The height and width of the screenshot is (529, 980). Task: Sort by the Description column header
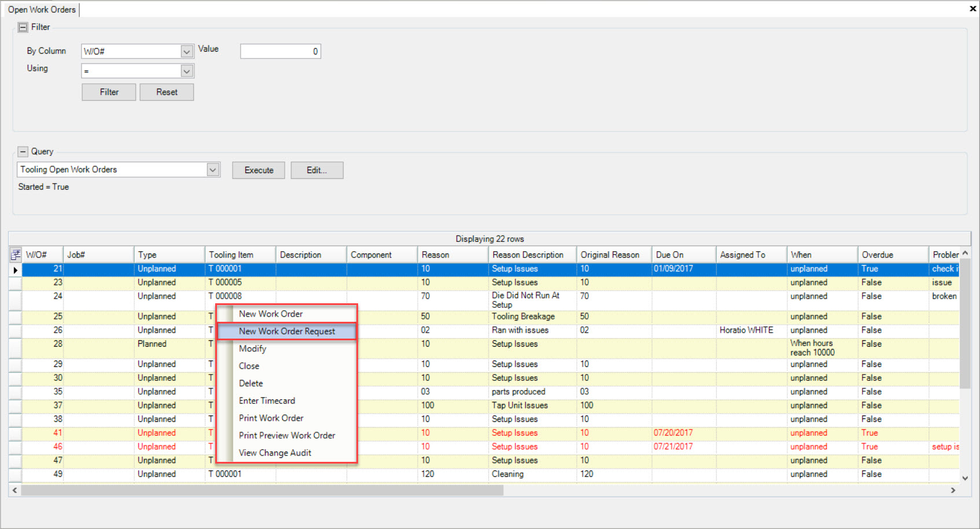pos(311,255)
